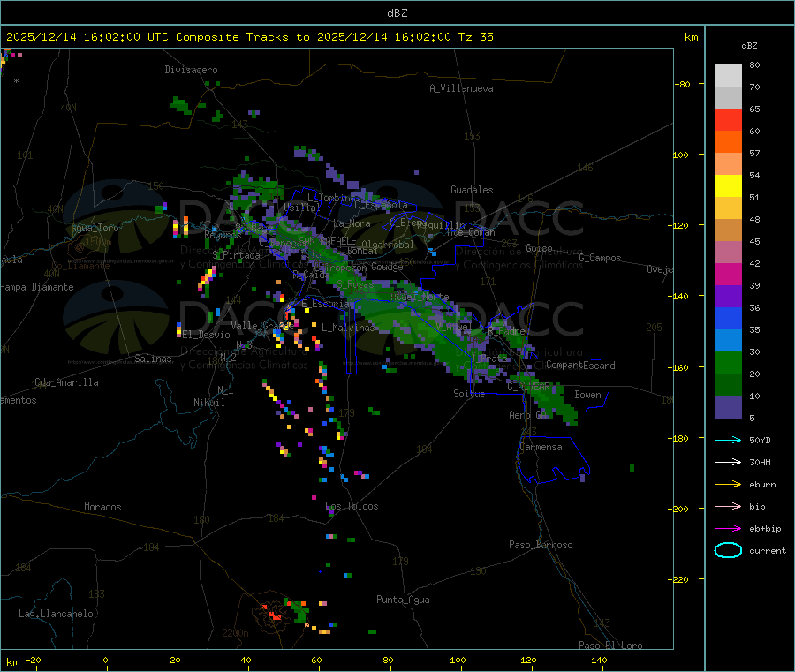The image size is (795, 672).
Task: Click the A_Villanueva map label
Action: (461, 88)
